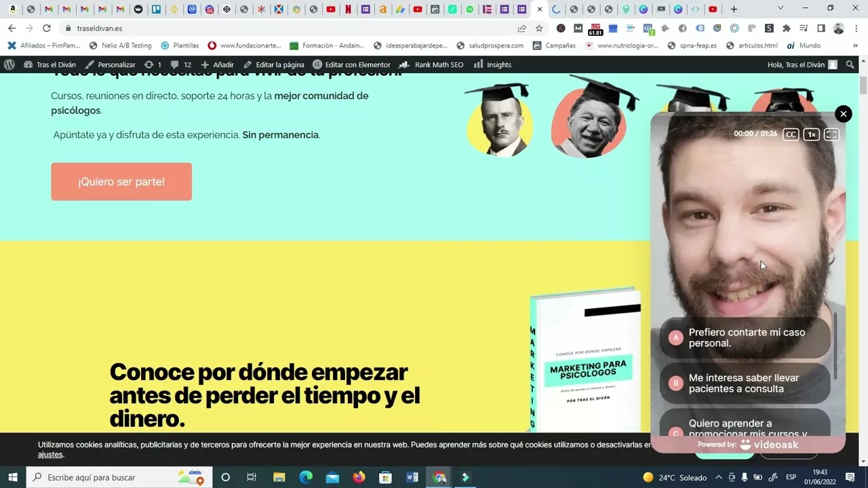868x488 pixels.
Task: Open the Chrome extensions puzzle icon
Action: pyautogui.click(x=786, y=28)
